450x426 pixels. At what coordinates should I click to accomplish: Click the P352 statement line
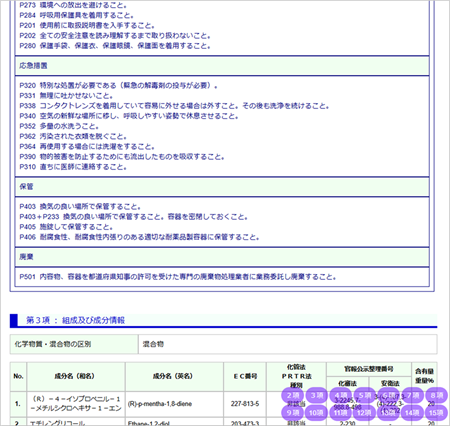coord(59,126)
